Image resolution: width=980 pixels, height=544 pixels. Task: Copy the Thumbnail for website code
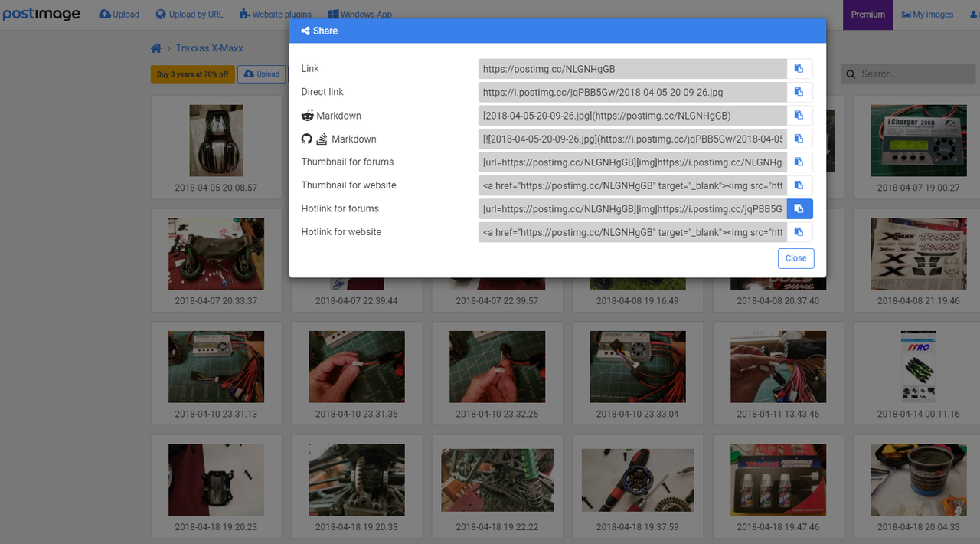pyautogui.click(x=799, y=185)
